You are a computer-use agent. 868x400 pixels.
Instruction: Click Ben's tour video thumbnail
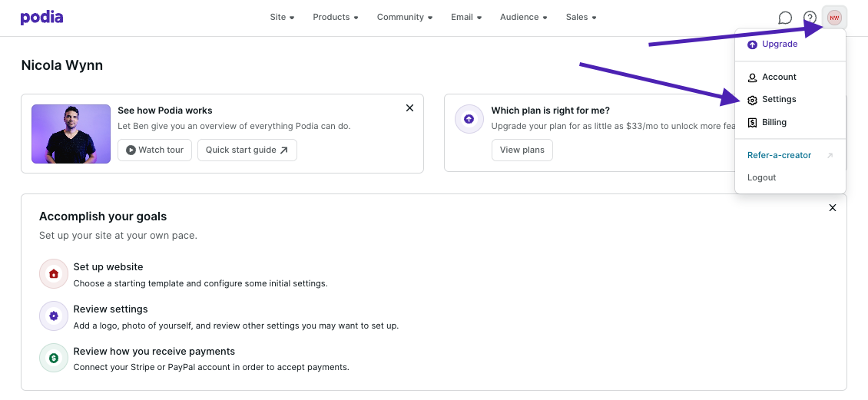click(x=71, y=134)
